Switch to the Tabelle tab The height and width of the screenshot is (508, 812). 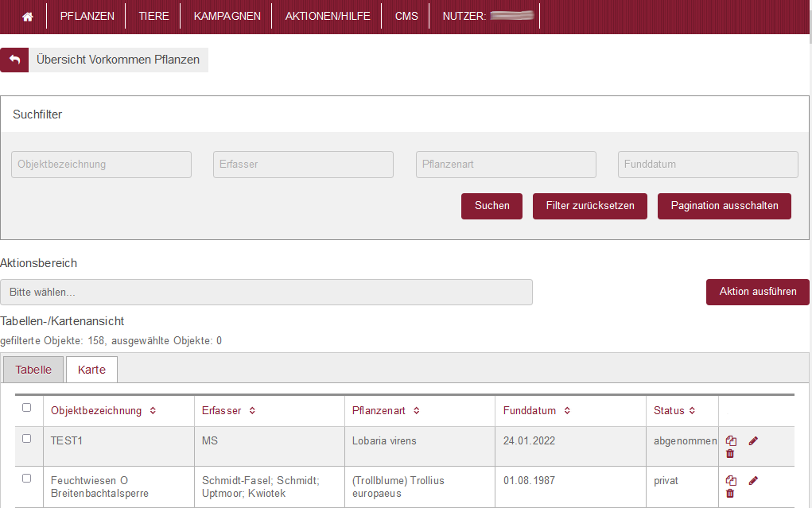click(33, 370)
